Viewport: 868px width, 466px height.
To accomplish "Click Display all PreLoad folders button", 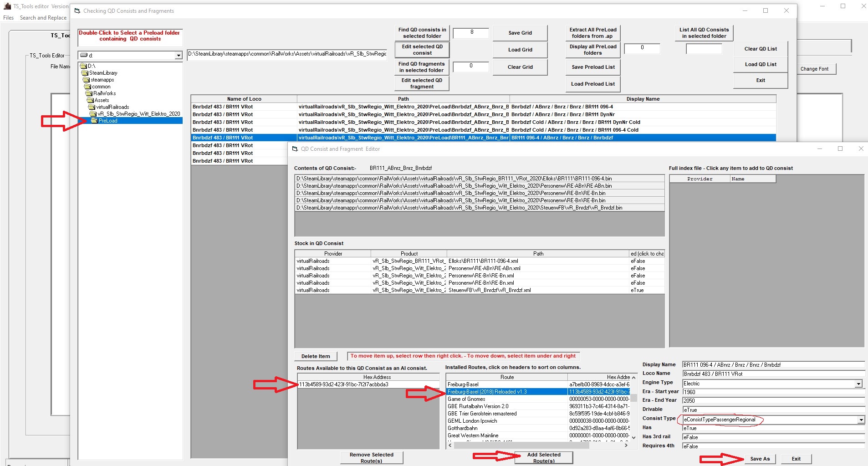I will coord(593,50).
